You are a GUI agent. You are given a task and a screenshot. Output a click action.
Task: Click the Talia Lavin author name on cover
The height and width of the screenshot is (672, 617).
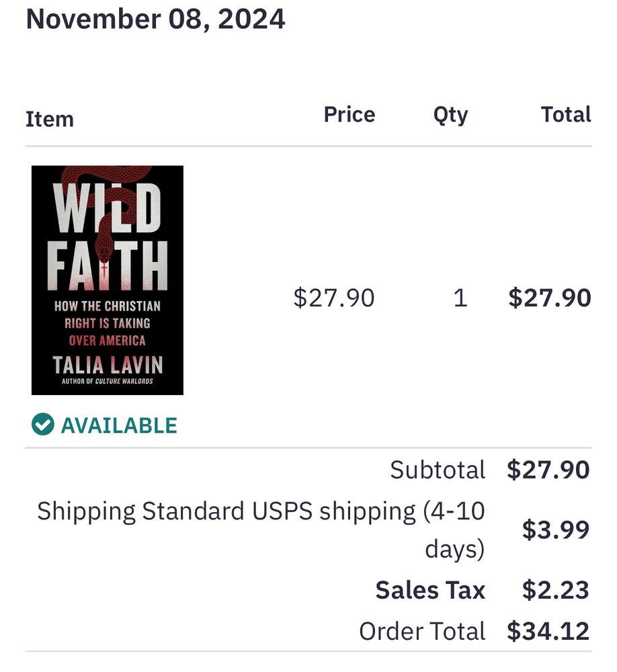(108, 365)
